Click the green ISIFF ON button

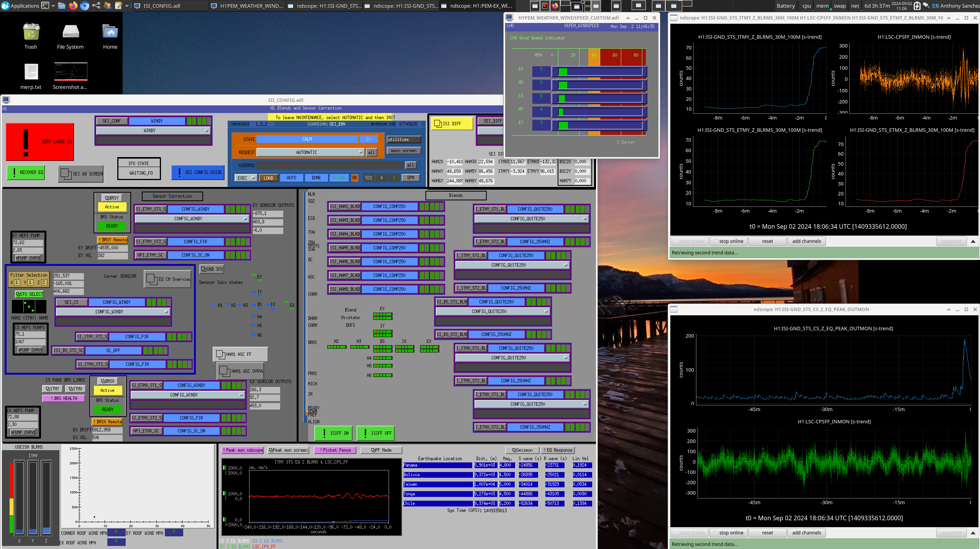coord(333,433)
